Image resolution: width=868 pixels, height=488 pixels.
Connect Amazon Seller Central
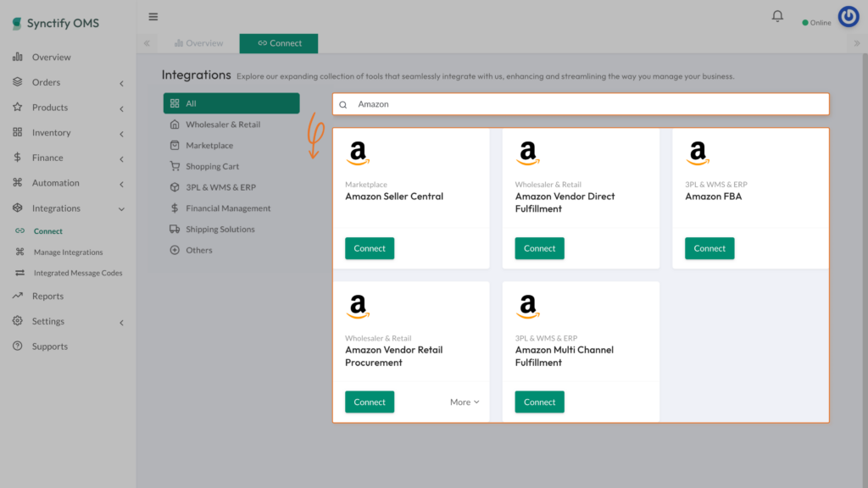coord(370,248)
